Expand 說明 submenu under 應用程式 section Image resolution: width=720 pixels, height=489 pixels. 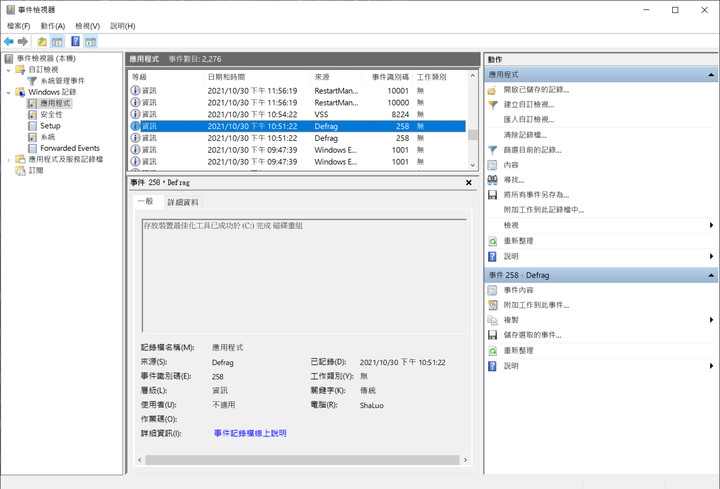point(711,256)
